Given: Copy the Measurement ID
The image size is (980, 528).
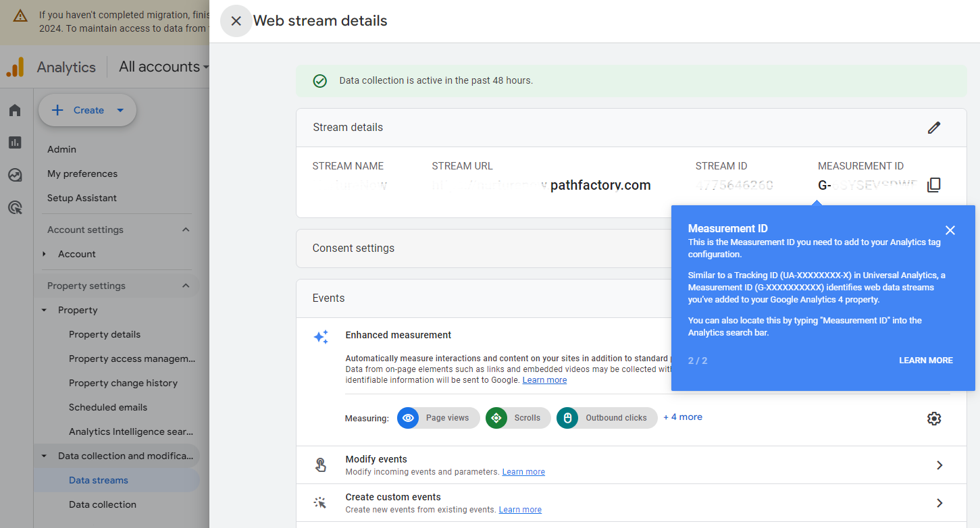Looking at the screenshot, I should coord(933,185).
